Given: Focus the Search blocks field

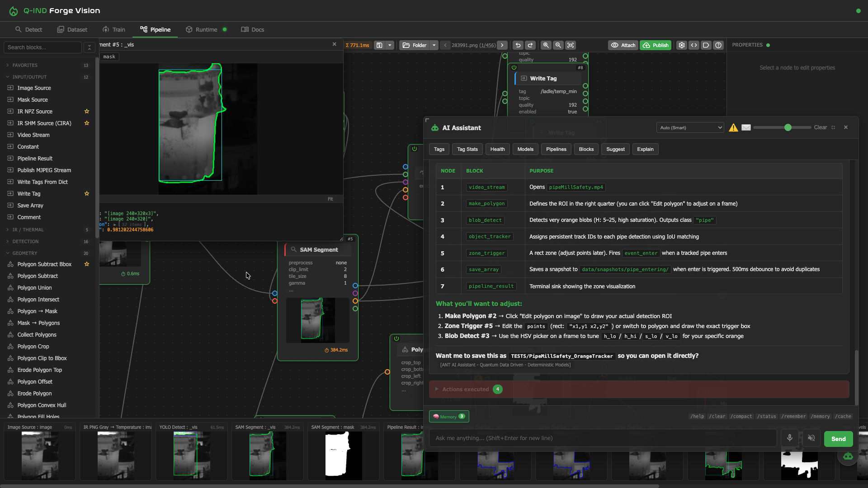Looking at the screenshot, I should pyautogui.click(x=42, y=47).
